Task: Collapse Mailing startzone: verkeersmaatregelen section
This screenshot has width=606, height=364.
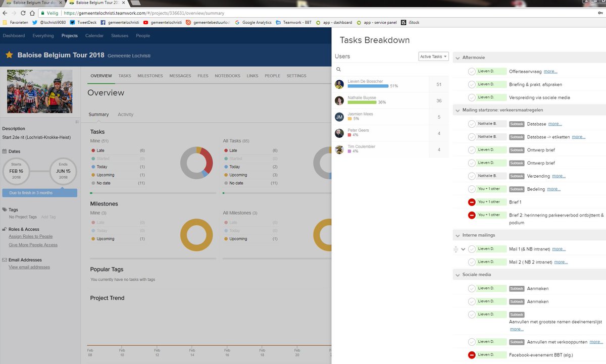Action: click(458, 110)
